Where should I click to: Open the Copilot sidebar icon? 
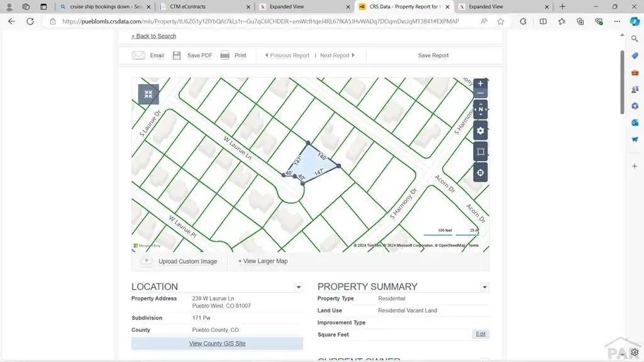635,21
